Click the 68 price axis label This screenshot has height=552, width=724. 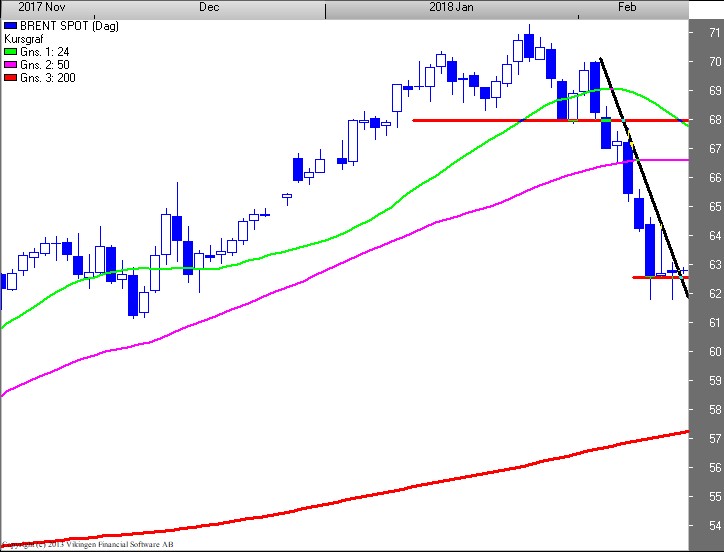pyautogui.click(x=715, y=120)
